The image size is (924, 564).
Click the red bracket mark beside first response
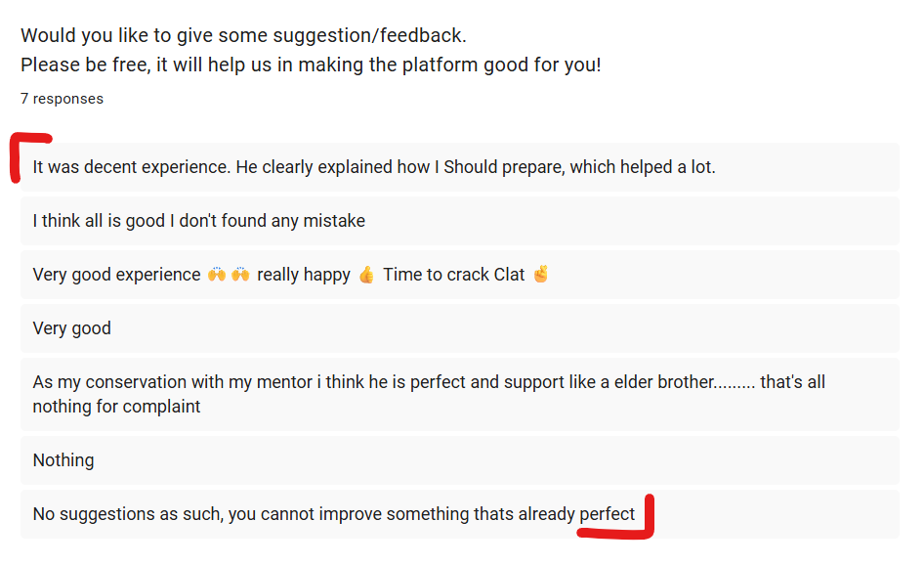point(16,156)
